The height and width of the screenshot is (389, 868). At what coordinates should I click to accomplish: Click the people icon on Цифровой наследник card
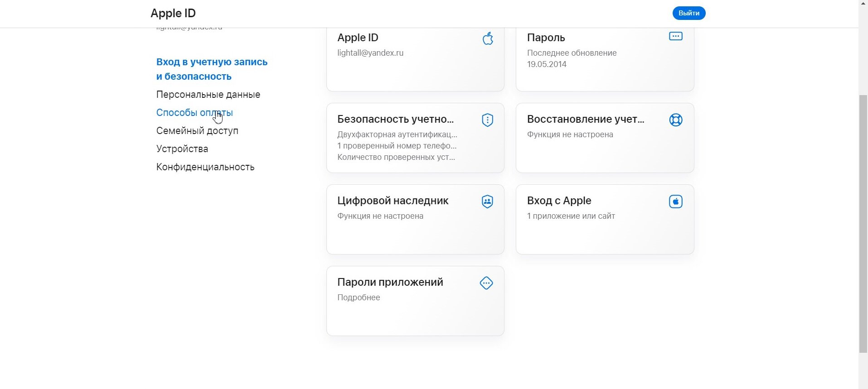tap(487, 202)
